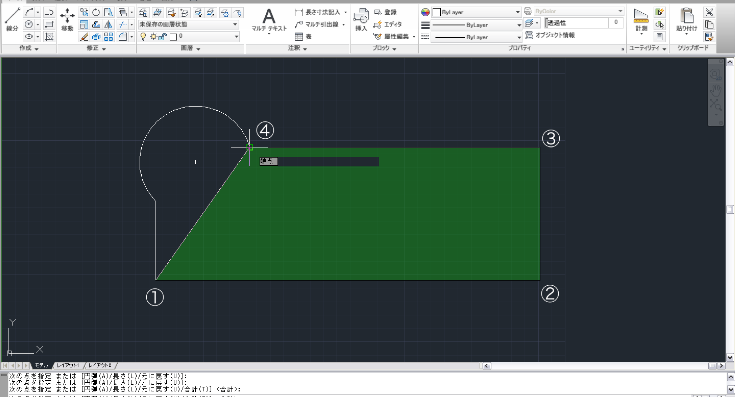Click the 貼り付け paste icon

pos(687,21)
